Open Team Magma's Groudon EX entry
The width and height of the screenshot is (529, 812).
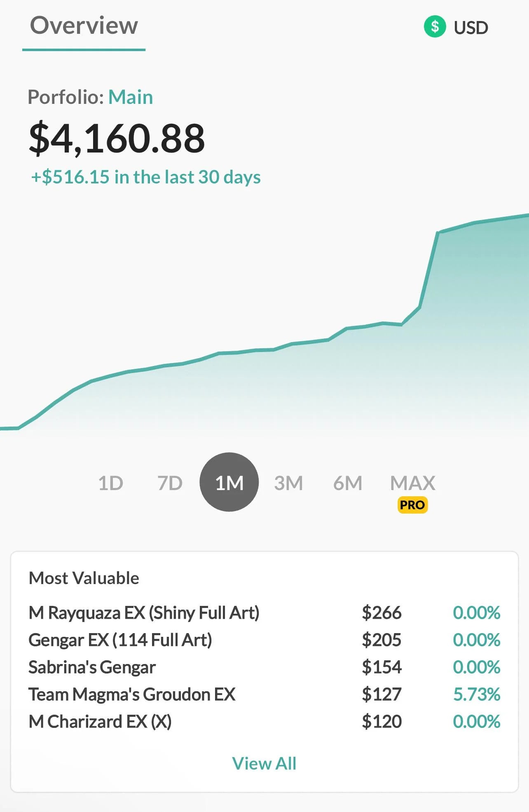click(x=132, y=695)
